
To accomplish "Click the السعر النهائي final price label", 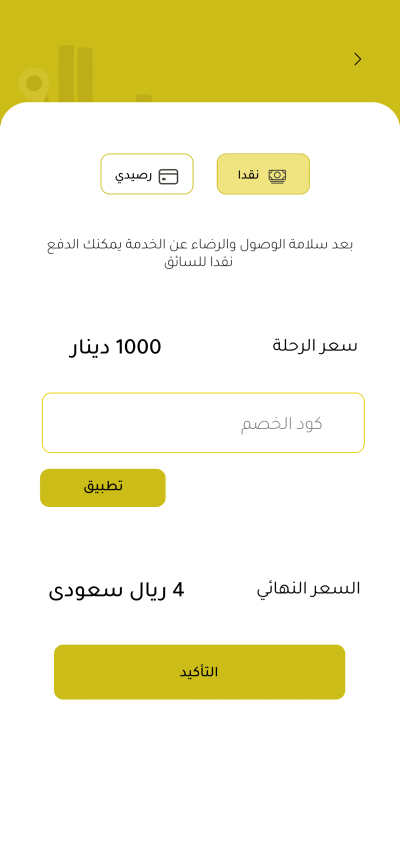I will click(x=308, y=589).
